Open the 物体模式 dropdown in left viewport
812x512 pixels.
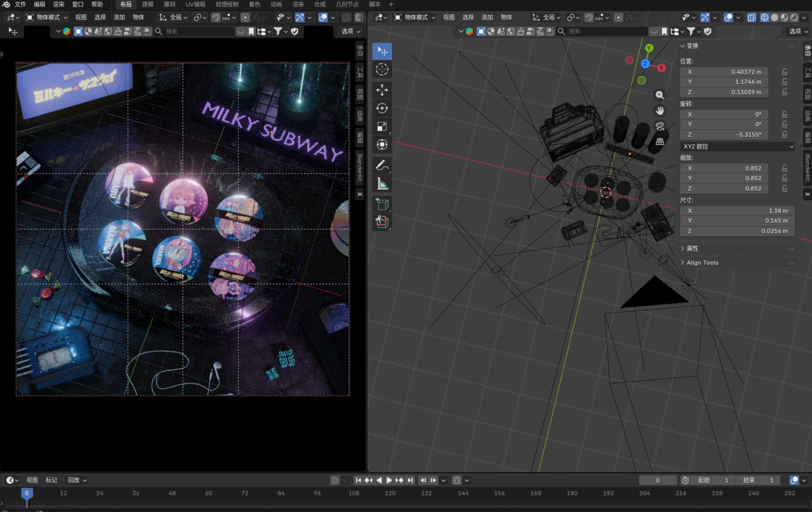47,17
